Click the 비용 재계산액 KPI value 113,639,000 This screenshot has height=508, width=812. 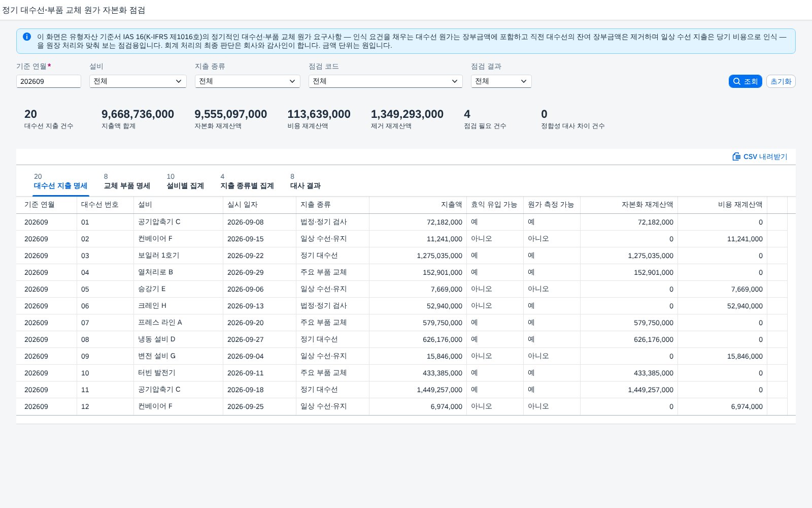pos(319,114)
